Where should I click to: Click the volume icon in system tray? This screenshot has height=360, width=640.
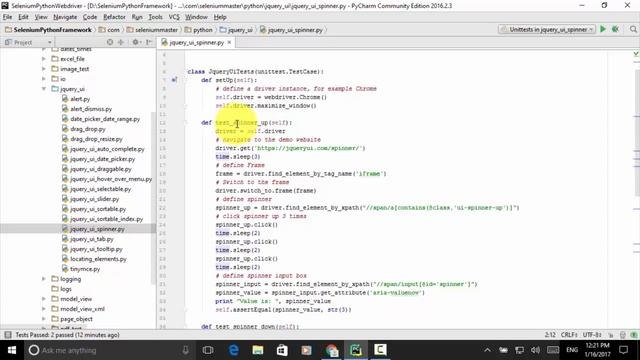click(x=536, y=350)
